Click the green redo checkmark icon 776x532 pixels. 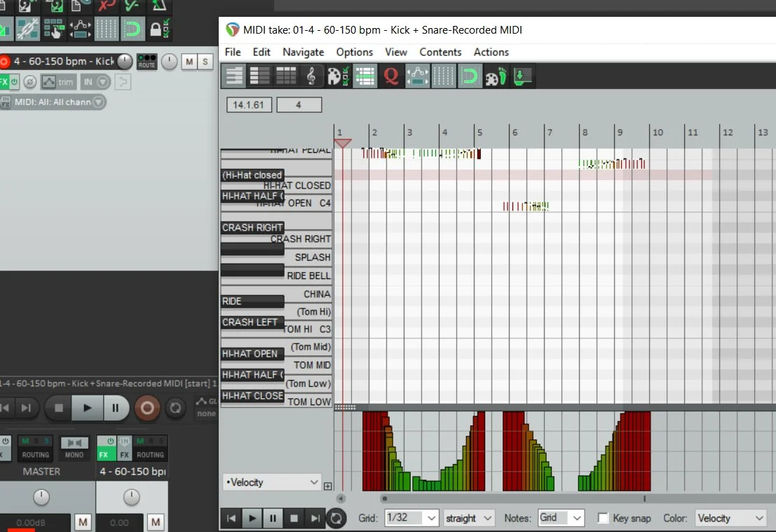(132, 5)
